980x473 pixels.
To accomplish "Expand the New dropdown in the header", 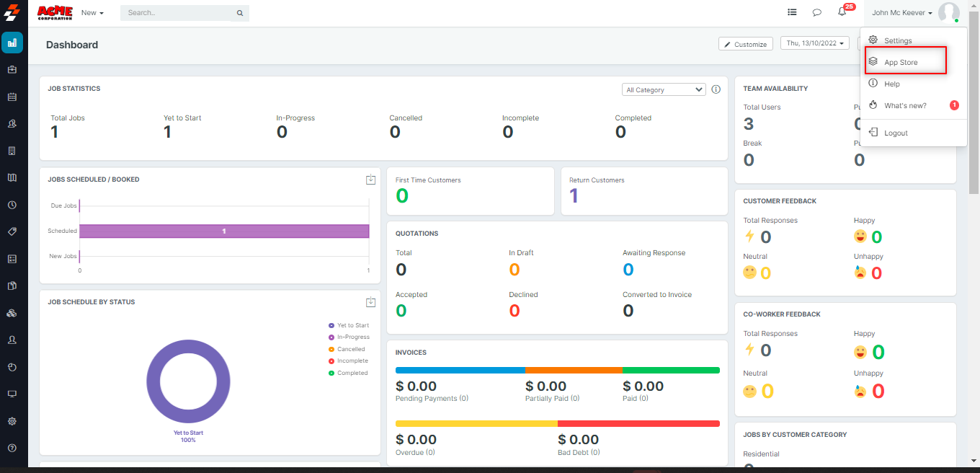I will coord(92,13).
